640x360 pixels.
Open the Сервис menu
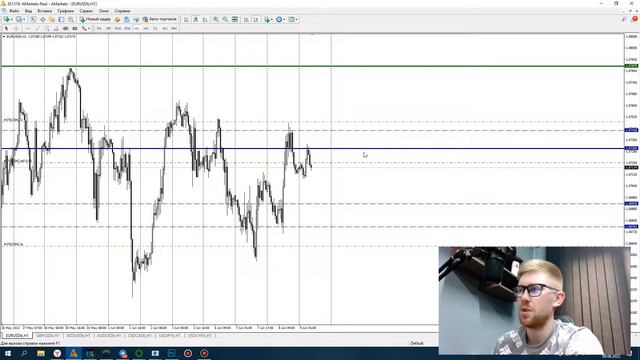pyautogui.click(x=86, y=11)
